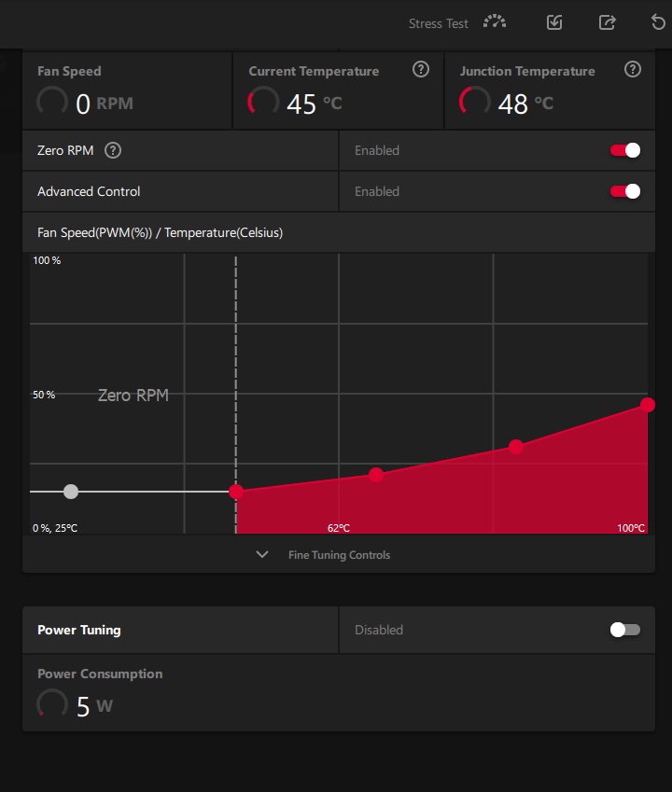Click the Fine Tuning Controls text label
Image resolution: width=672 pixels, height=792 pixels.
click(339, 555)
